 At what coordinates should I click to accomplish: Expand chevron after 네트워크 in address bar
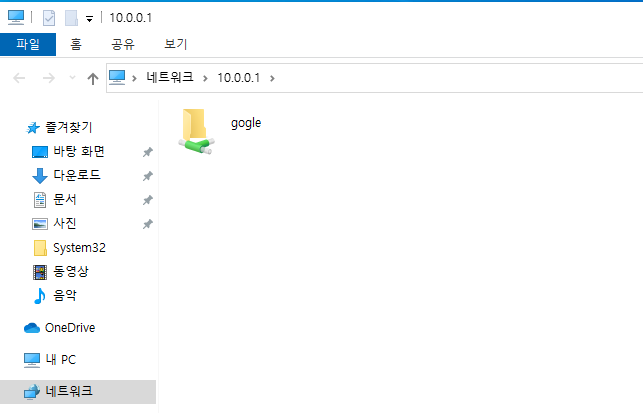[x=205, y=78]
